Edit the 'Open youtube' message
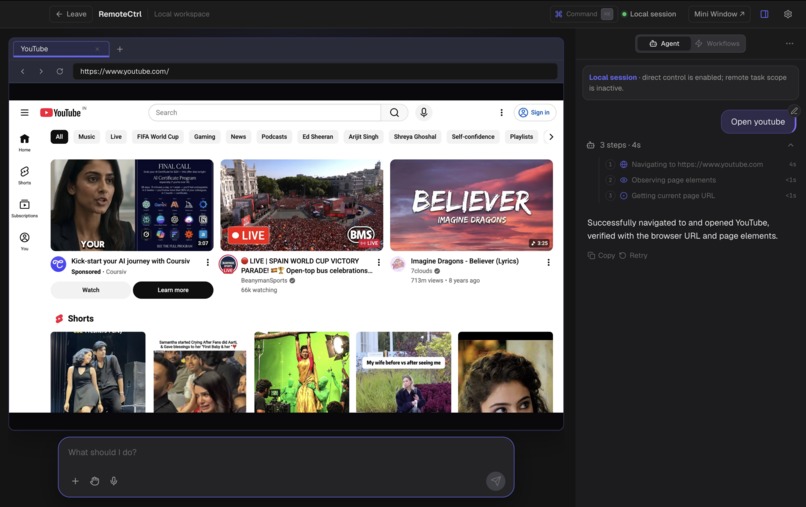806x507 pixels. (x=794, y=111)
